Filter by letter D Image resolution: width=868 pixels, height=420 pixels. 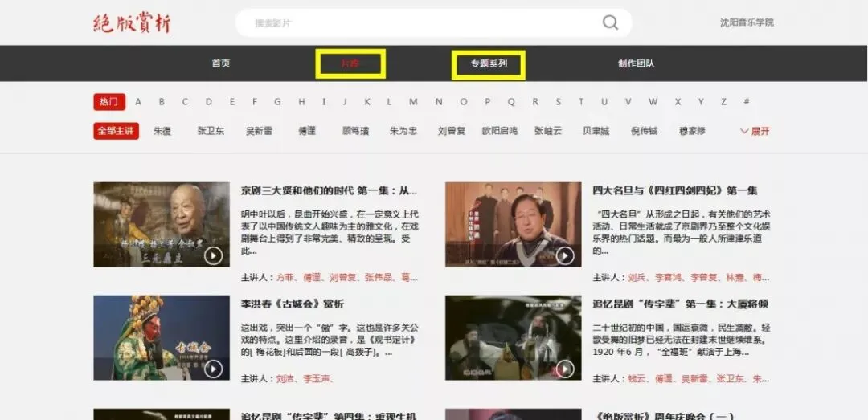pyautogui.click(x=209, y=102)
